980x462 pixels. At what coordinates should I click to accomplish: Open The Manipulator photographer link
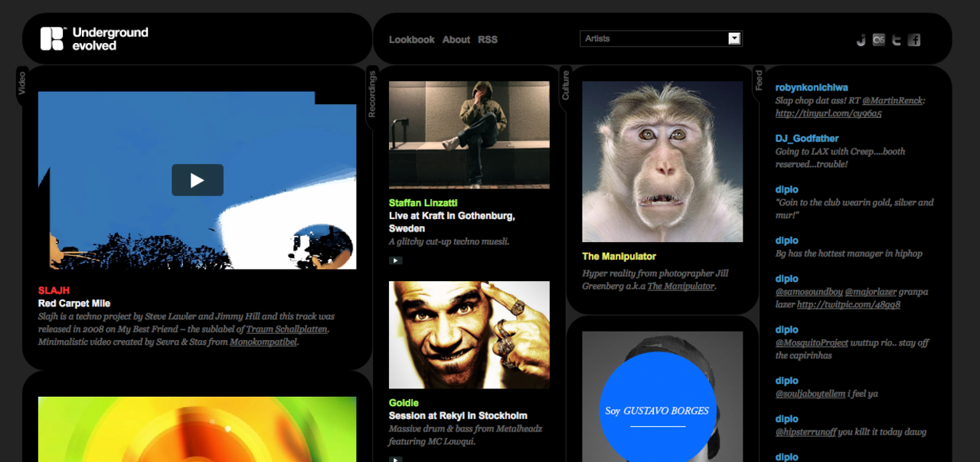click(681, 287)
